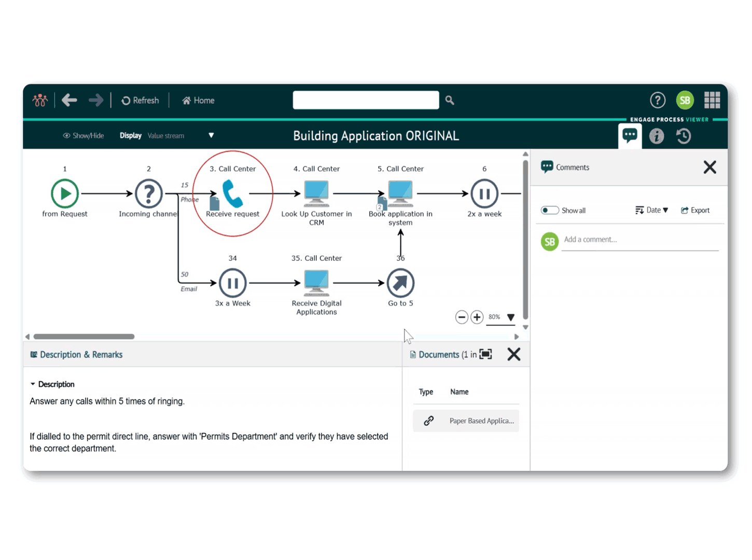The height and width of the screenshot is (560, 752).
Task: Toggle Show/Hide eye option
Action: (x=83, y=136)
